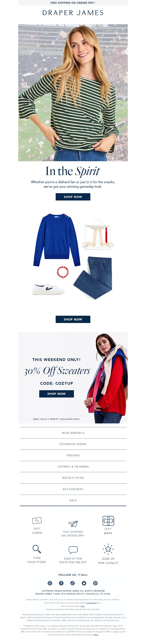Image resolution: width=146 pixels, height=644 pixels.
Task: Click Shop Now in sweaters sale banner
Action: tap(57, 393)
